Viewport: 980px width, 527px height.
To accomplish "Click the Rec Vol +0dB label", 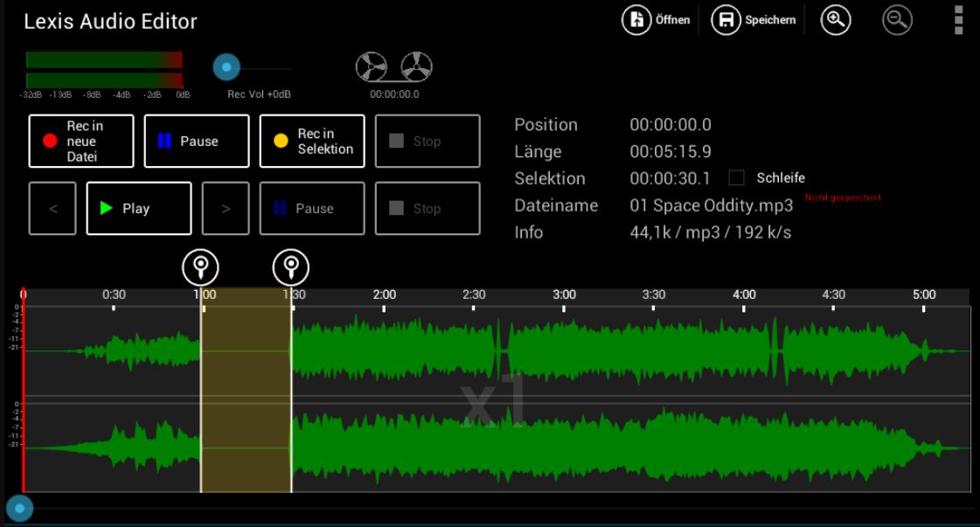I will pos(259,94).
